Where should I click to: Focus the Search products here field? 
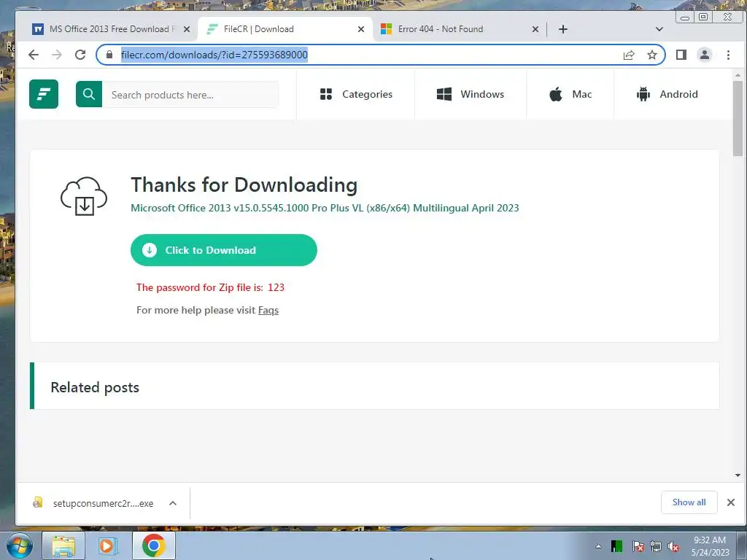click(190, 95)
